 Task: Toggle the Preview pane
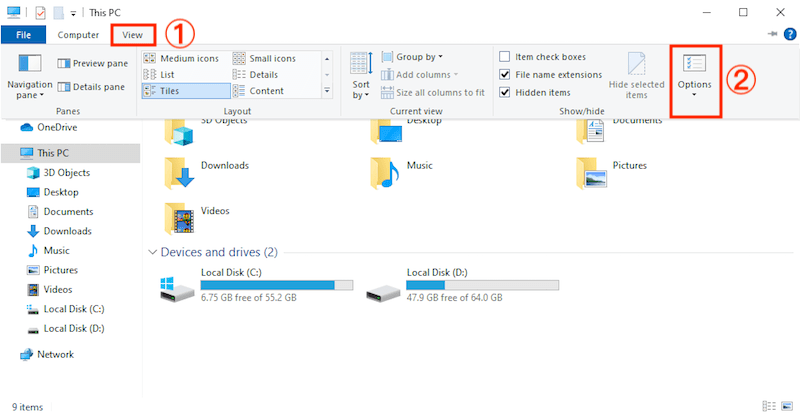[x=93, y=63]
